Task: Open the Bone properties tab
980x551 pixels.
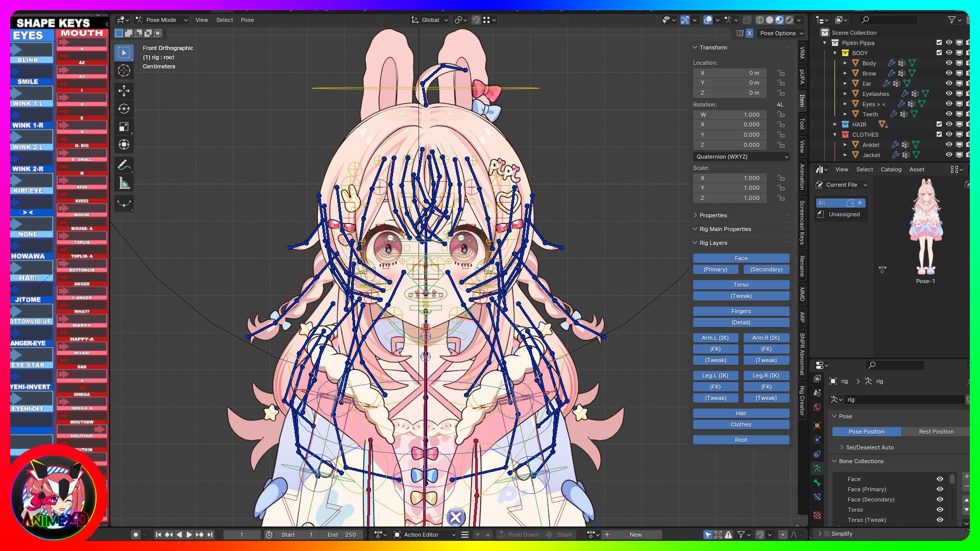Action: [817, 483]
